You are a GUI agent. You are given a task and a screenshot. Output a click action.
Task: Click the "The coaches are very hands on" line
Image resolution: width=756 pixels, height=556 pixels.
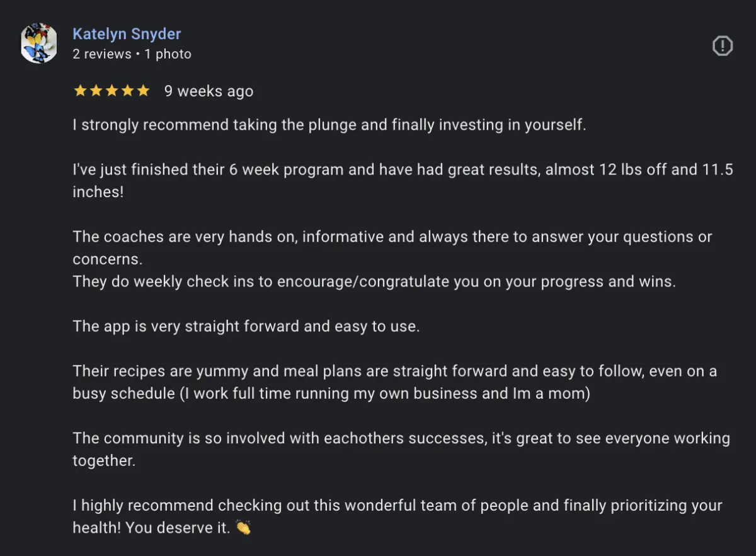coord(392,248)
